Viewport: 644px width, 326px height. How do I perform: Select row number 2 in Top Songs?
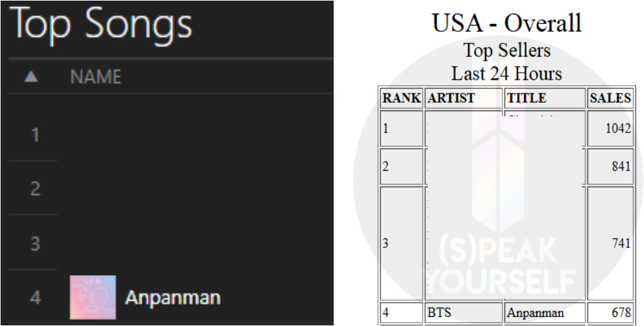click(x=36, y=190)
